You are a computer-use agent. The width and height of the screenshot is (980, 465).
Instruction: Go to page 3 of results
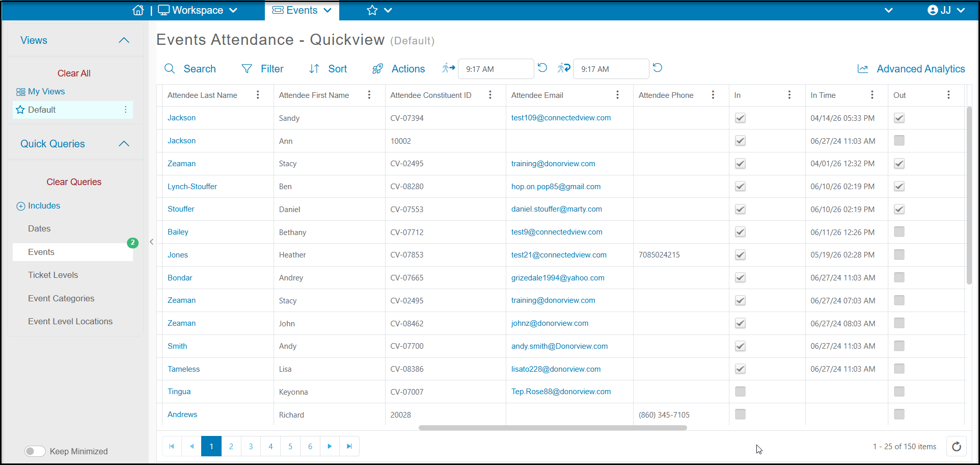tap(251, 446)
